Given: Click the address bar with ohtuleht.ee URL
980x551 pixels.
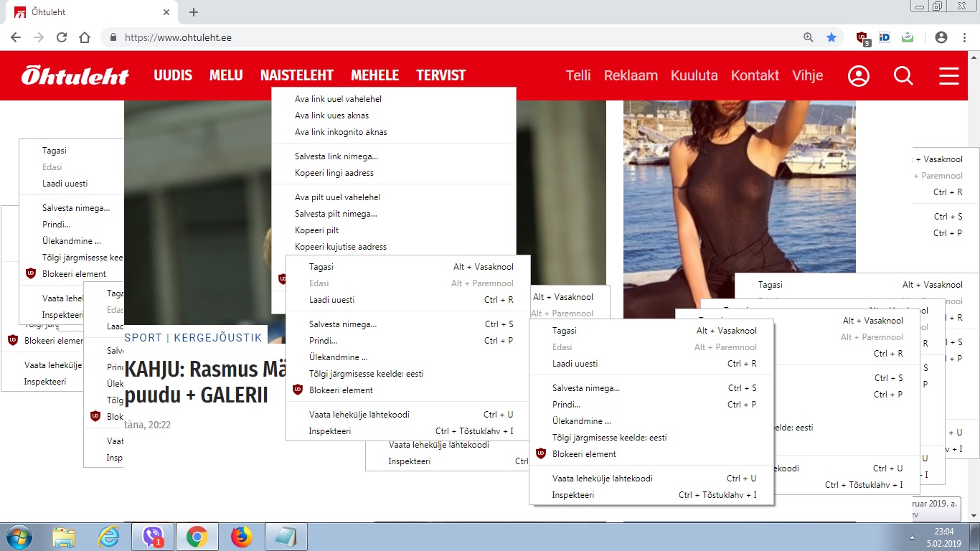Looking at the screenshot, I should [x=459, y=37].
